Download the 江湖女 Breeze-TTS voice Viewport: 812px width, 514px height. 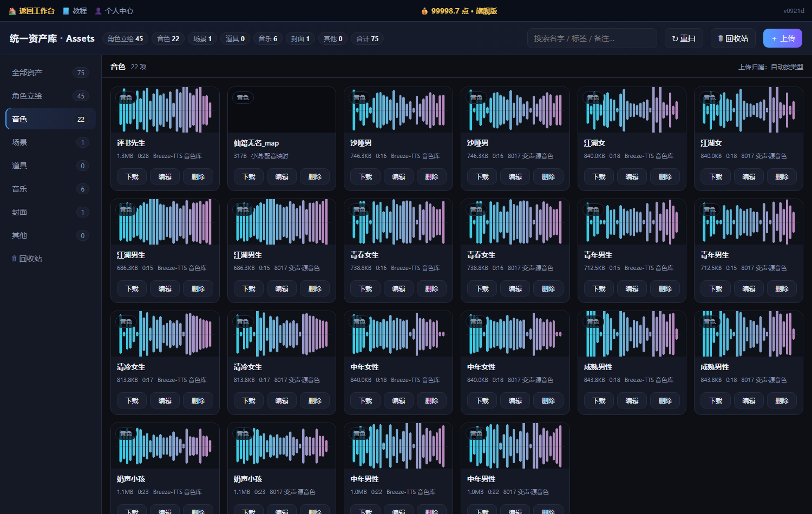pos(599,177)
